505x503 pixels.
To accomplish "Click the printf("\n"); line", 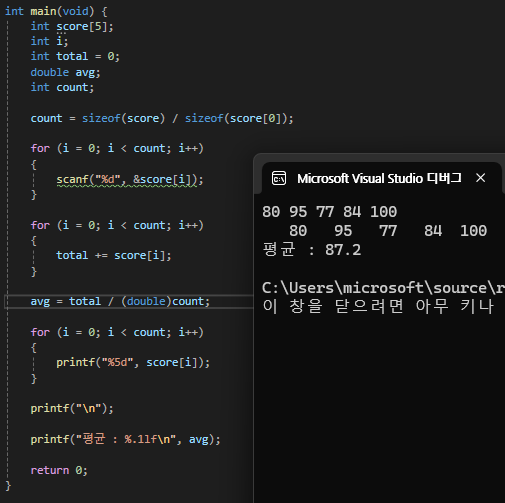I will pos(72,408).
